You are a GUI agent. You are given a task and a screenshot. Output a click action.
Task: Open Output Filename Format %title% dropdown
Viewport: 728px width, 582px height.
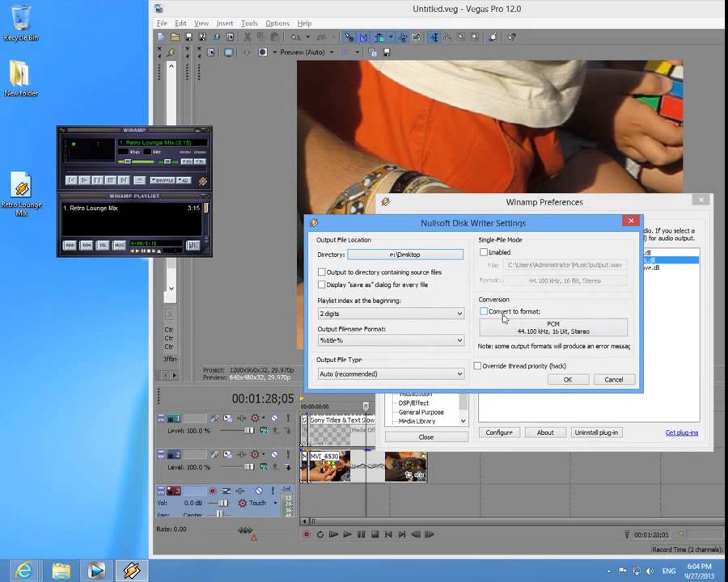click(x=391, y=340)
